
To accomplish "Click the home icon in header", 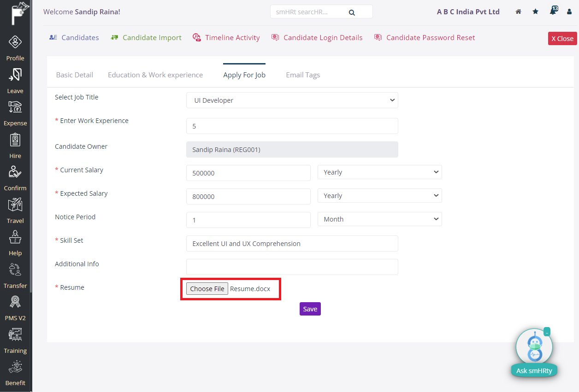I will [518, 12].
